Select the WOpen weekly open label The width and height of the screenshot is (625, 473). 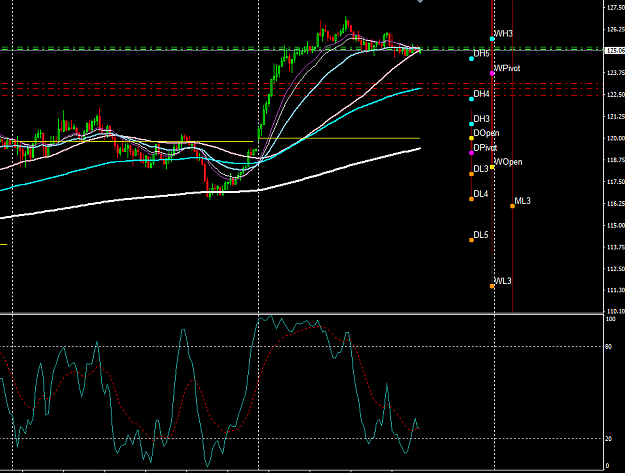click(508, 162)
